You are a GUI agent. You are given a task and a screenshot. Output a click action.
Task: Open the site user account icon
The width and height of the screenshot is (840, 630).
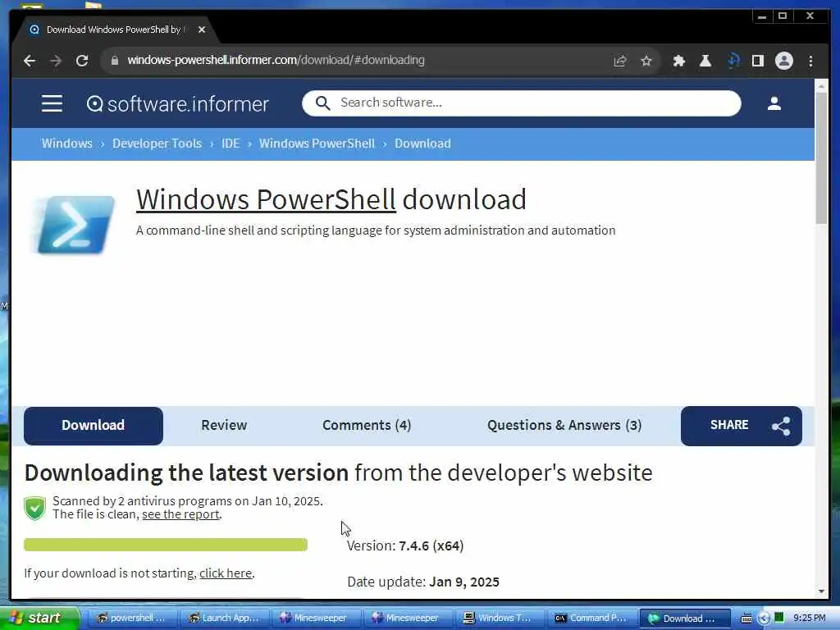click(774, 103)
